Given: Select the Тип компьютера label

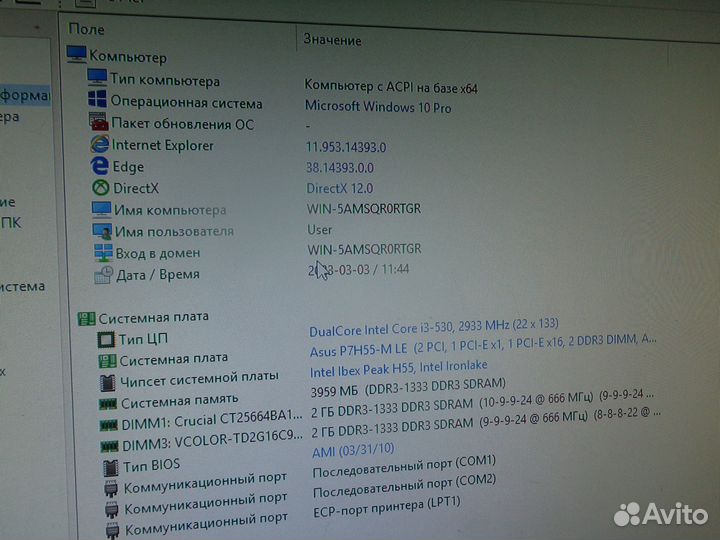Looking at the screenshot, I should (165, 80).
